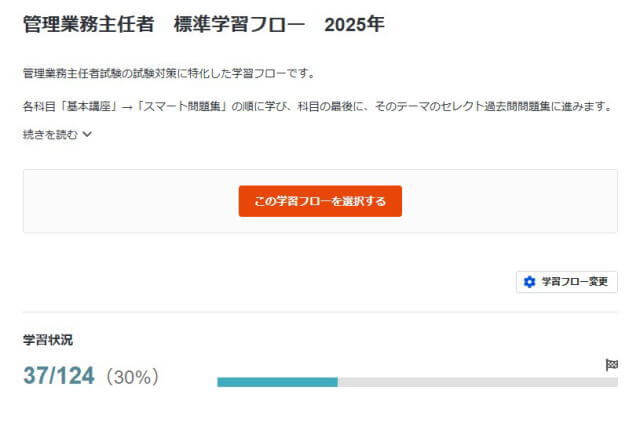The image size is (640, 429).
Task: Open the 学習フロー変更 button
Action: tap(567, 282)
